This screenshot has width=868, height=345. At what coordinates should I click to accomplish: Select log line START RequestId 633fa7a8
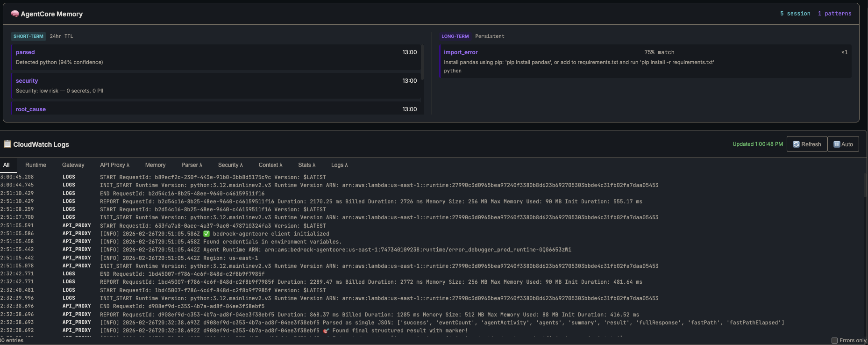click(432, 226)
